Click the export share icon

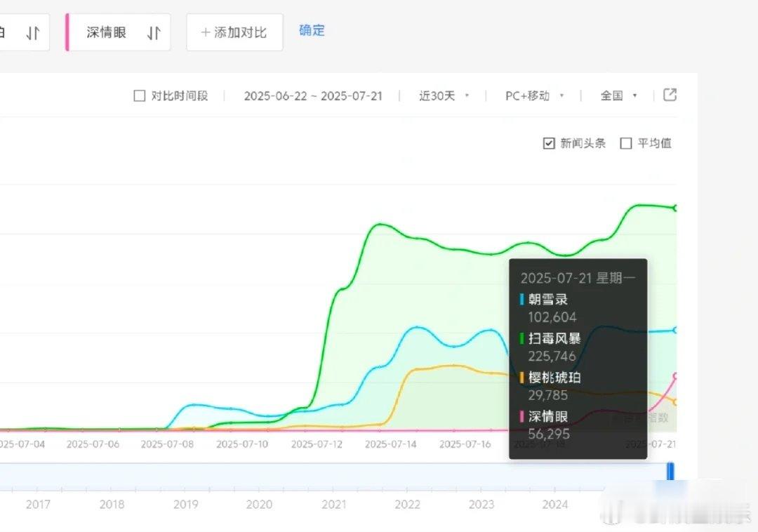pyautogui.click(x=670, y=95)
